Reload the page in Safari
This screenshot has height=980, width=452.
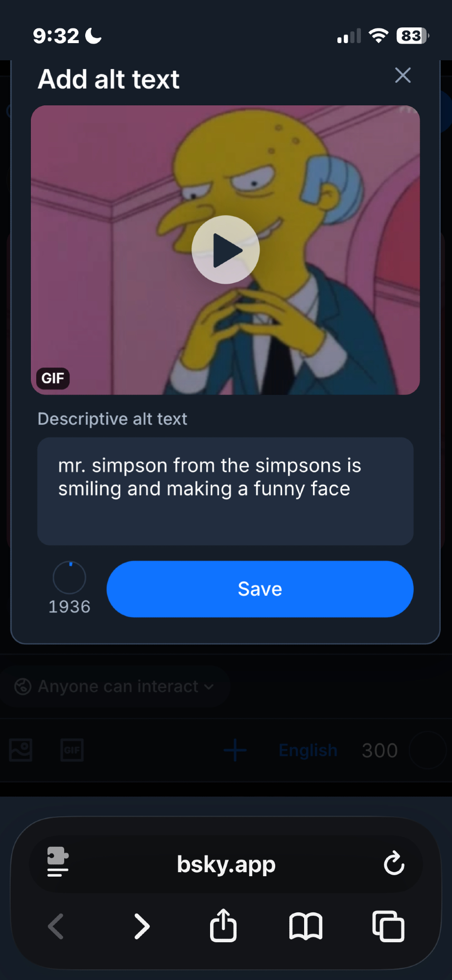click(394, 863)
